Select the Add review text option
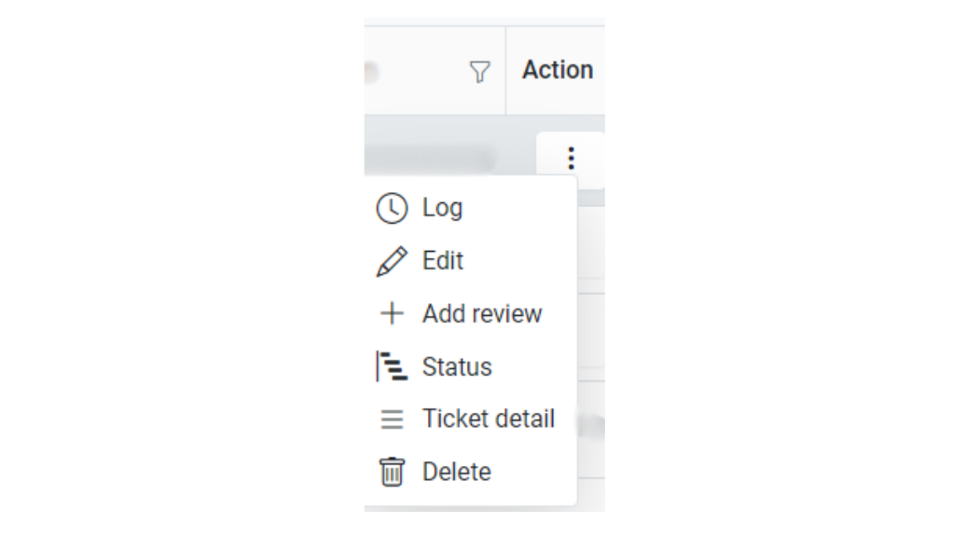Image resolution: width=980 pixels, height=551 pixels. pos(482,314)
